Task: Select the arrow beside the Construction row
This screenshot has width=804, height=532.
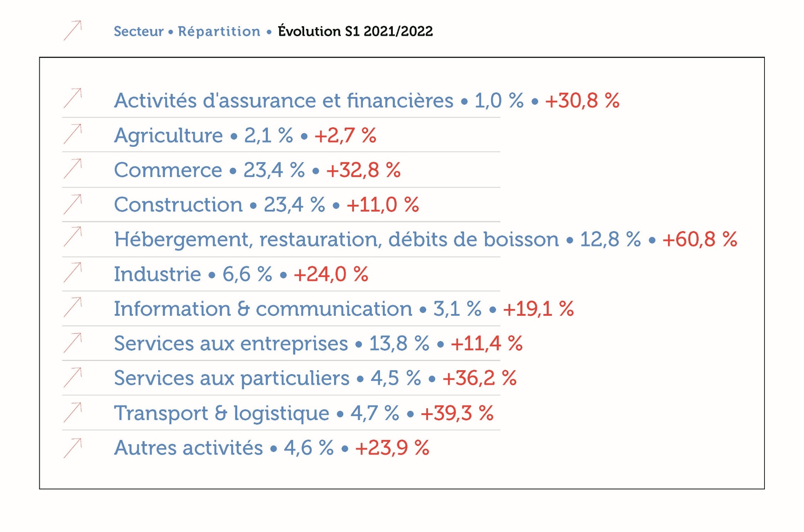Action: (x=73, y=204)
